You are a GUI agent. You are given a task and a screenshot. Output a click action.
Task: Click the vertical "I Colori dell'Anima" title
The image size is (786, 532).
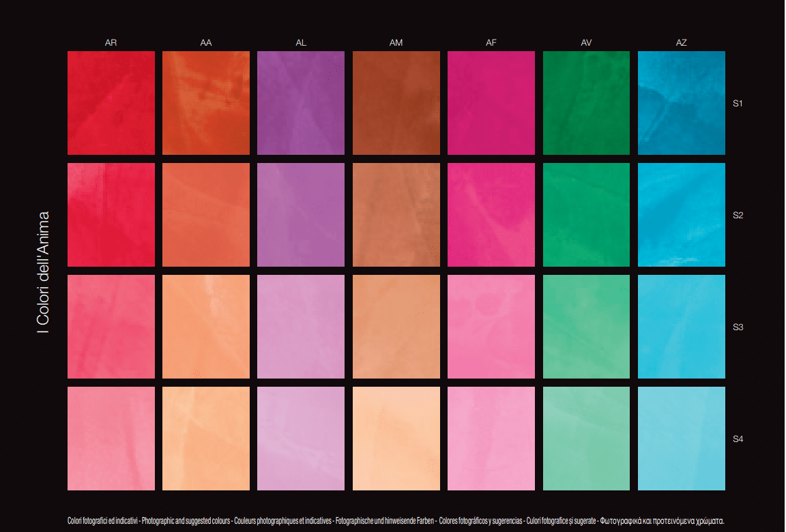(43, 272)
